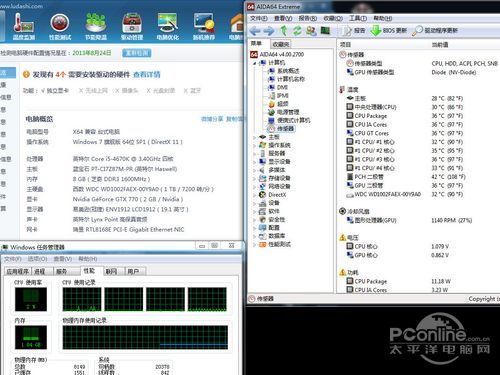Open the 驱动管理 driver management icon
This screenshot has width=500, height=375.
132,26
